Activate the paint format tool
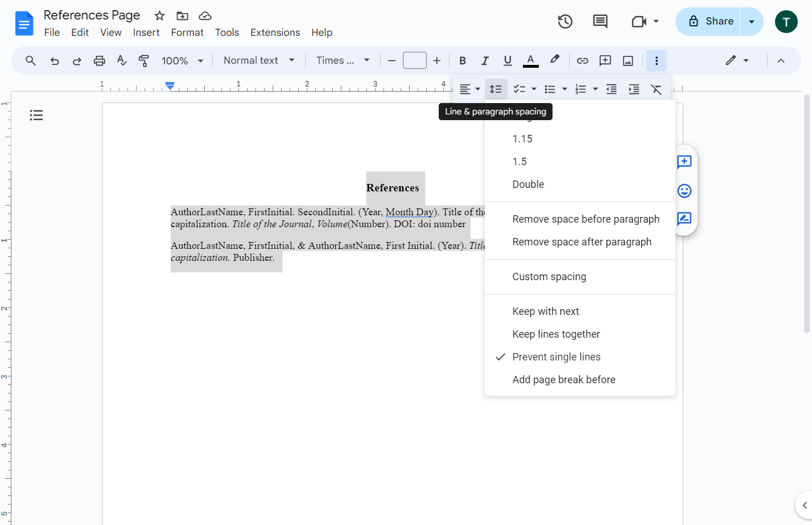The width and height of the screenshot is (812, 525). click(x=144, y=60)
